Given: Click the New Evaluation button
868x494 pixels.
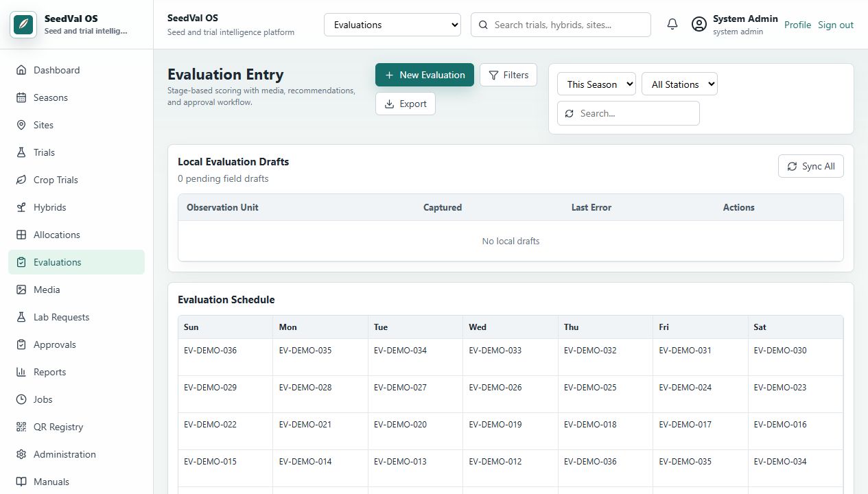Looking at the screenshot, I should tap(425, 75).
